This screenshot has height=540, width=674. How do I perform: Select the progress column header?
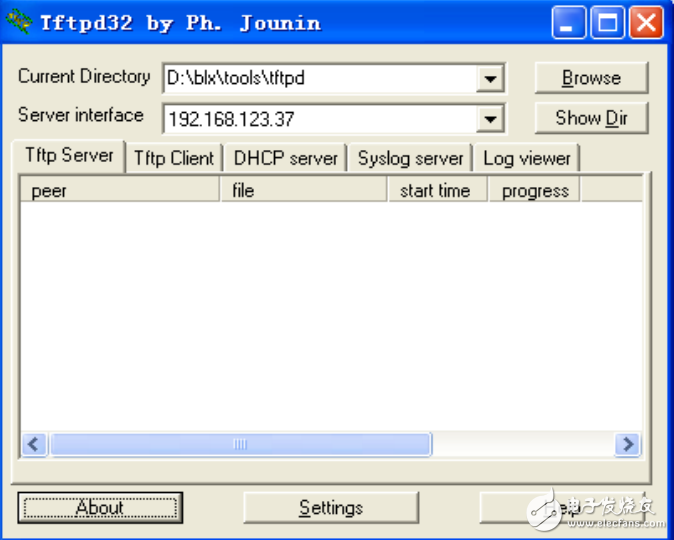point(534,190)
